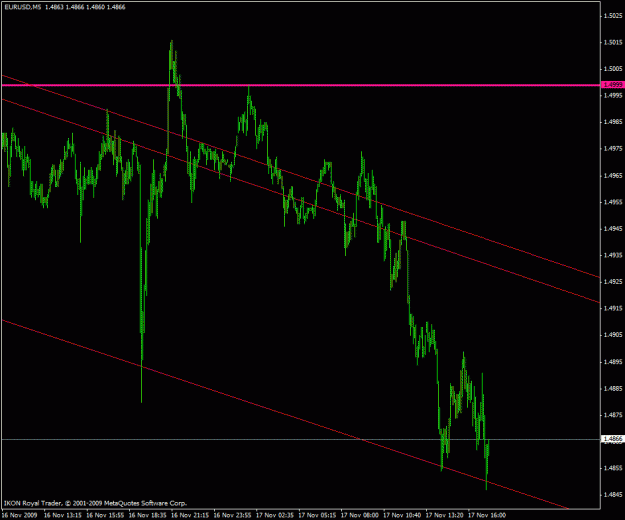Click the 1.4885 price scale label

pos(613,389)
